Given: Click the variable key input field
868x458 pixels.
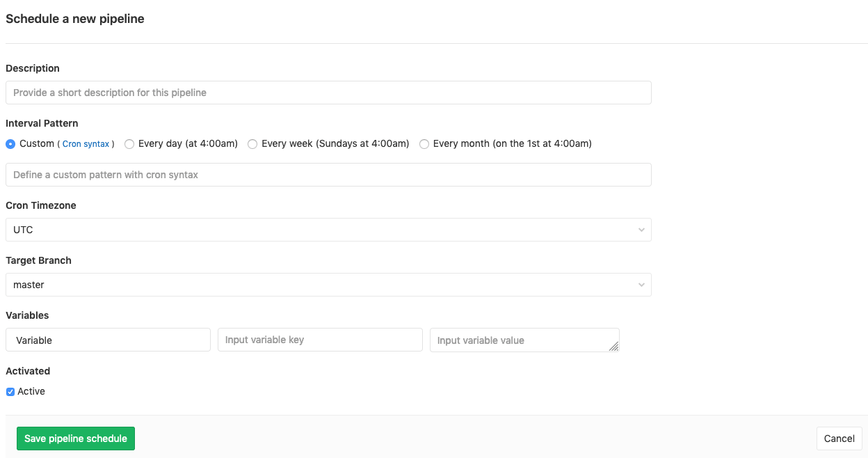Looking at the screenshot, I should [x=320, y=340].
